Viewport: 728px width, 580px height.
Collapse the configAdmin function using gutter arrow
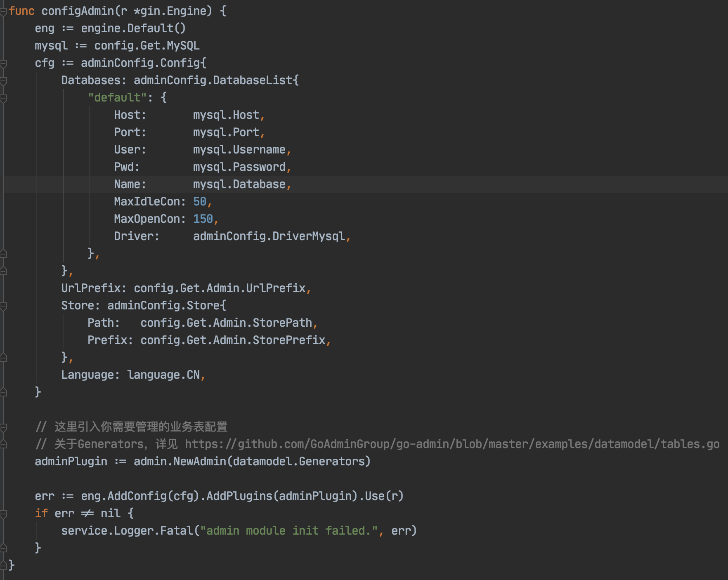3,10
